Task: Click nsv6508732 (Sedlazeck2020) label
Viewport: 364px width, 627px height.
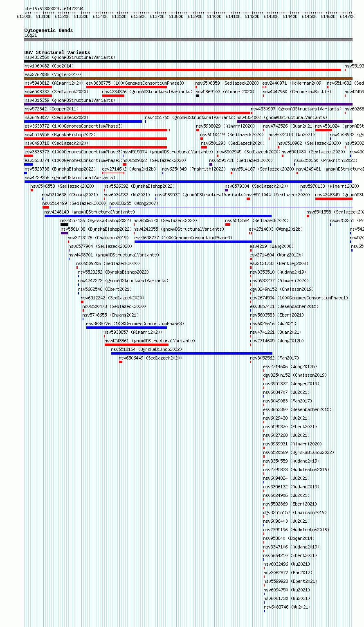Action: click(x=56, y=92)
